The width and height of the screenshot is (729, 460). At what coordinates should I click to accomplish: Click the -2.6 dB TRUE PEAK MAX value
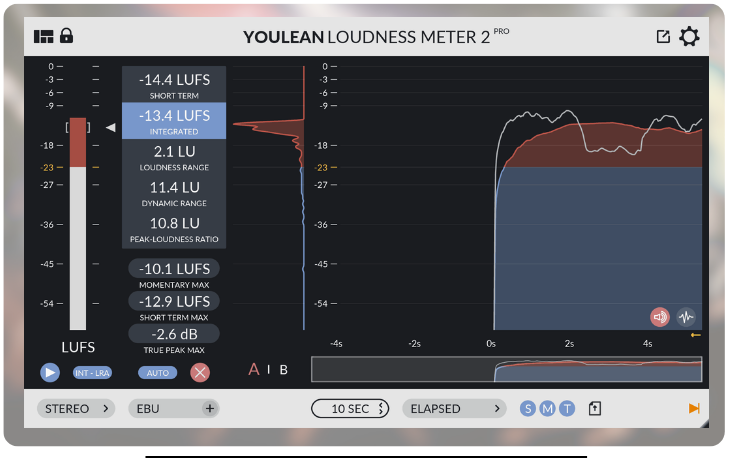click(x=174, y=334)
